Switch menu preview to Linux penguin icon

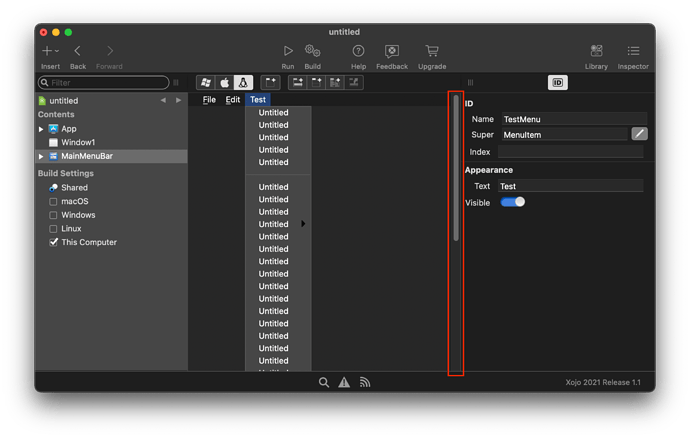pyautogui.click(x=243, y=82)
